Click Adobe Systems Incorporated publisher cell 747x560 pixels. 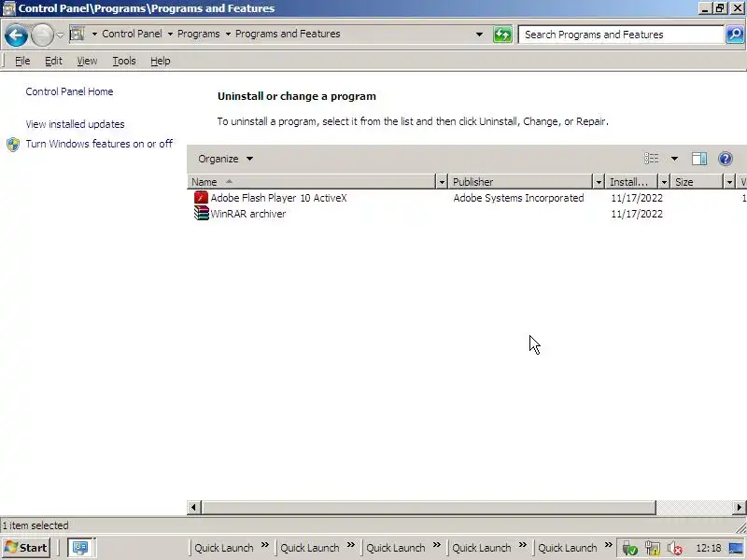click(x=518, y=198)
